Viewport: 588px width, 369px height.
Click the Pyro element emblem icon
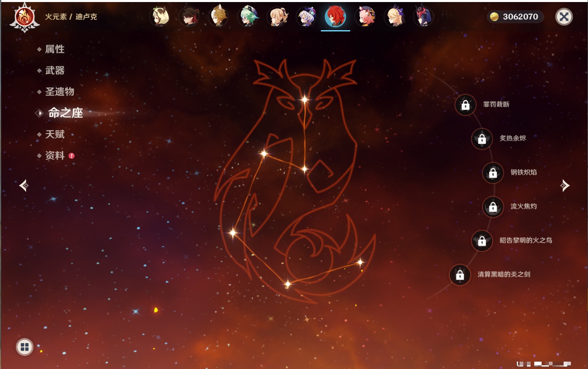pyautogui.click(x=24, y=18)
